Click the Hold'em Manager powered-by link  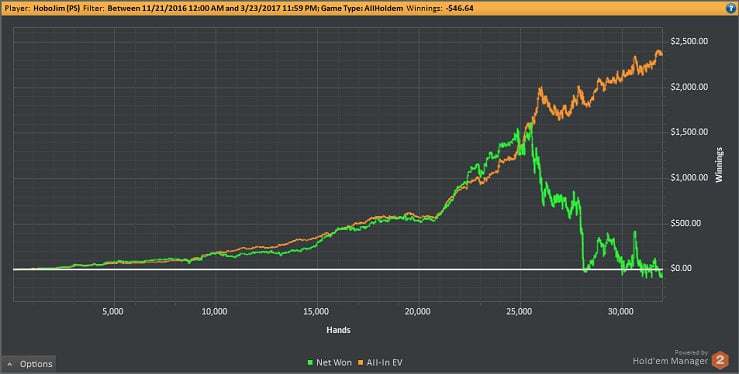coord(670,358)
